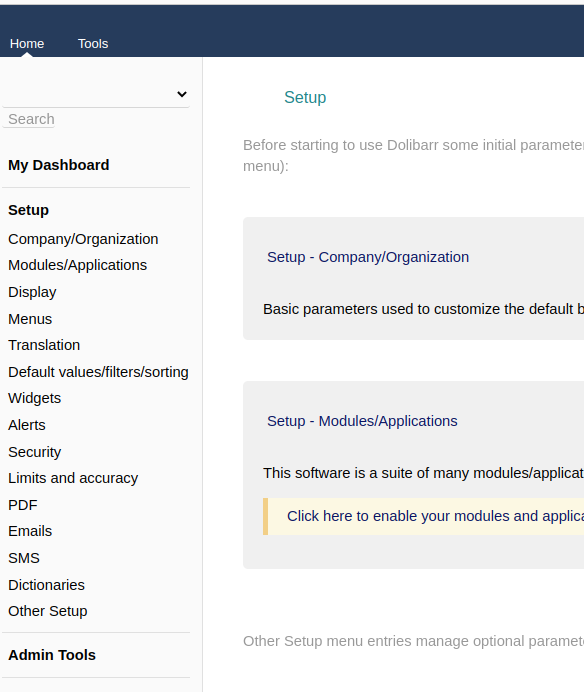The image size is (584, 692).
Task: Expand the sidebar quick-search dropdown arrow
Action: [182, 94]
